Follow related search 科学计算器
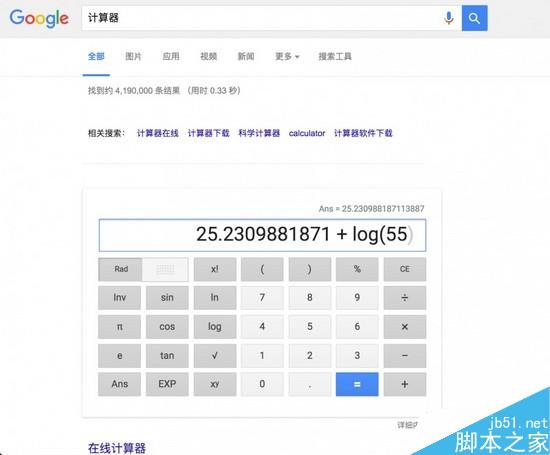 [x=259, y=133]
